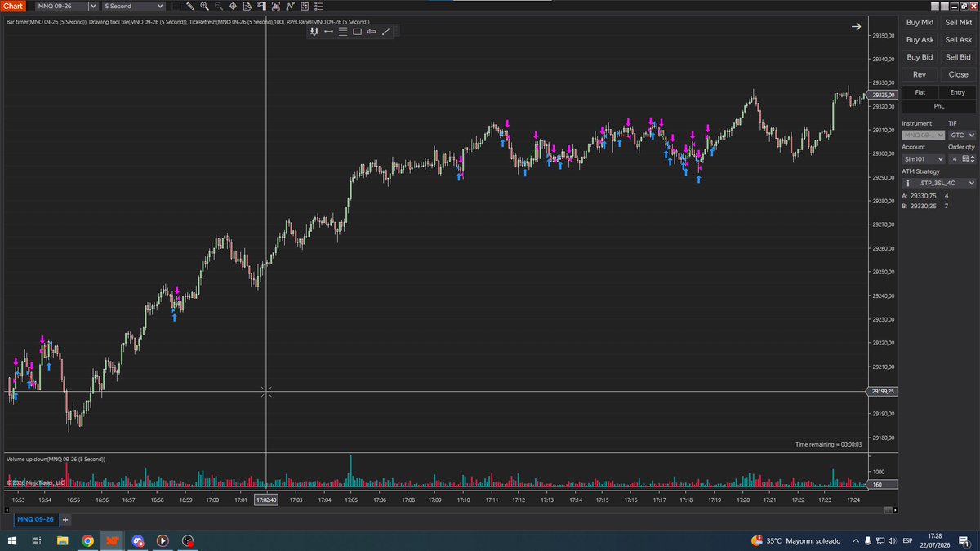Open the order quantity calculator icon

coord(965,159)
